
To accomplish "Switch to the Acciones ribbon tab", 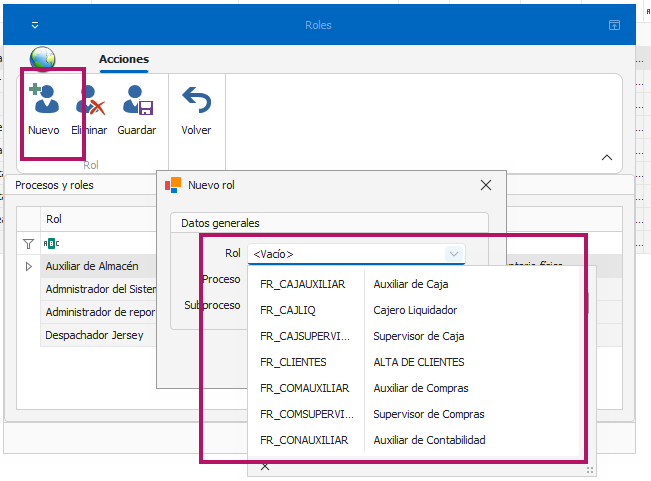I will pos(124,60).
